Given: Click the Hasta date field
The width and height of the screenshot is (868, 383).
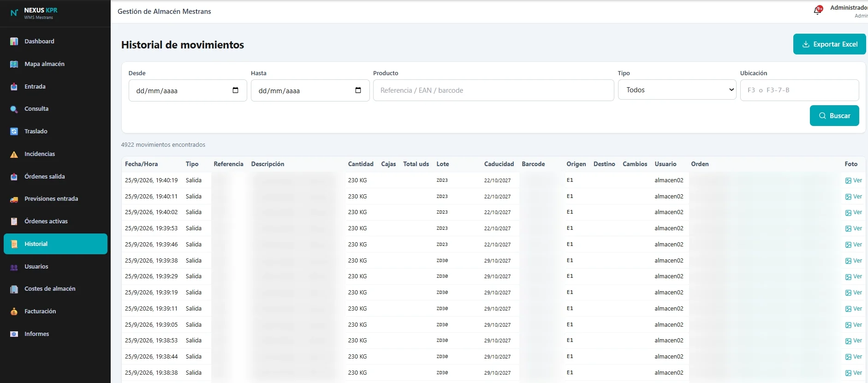Looking at the screenshot, I should [x=310, y=90].
